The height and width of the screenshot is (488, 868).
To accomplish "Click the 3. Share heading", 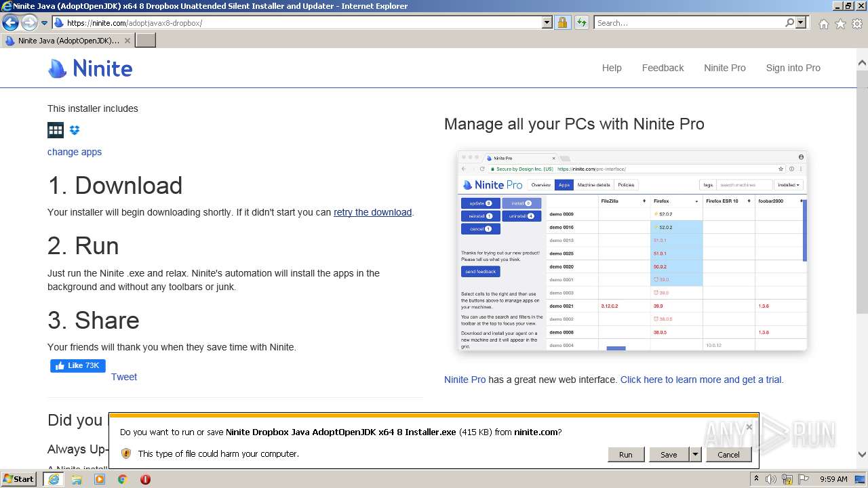I will click(x=94, y=321).
